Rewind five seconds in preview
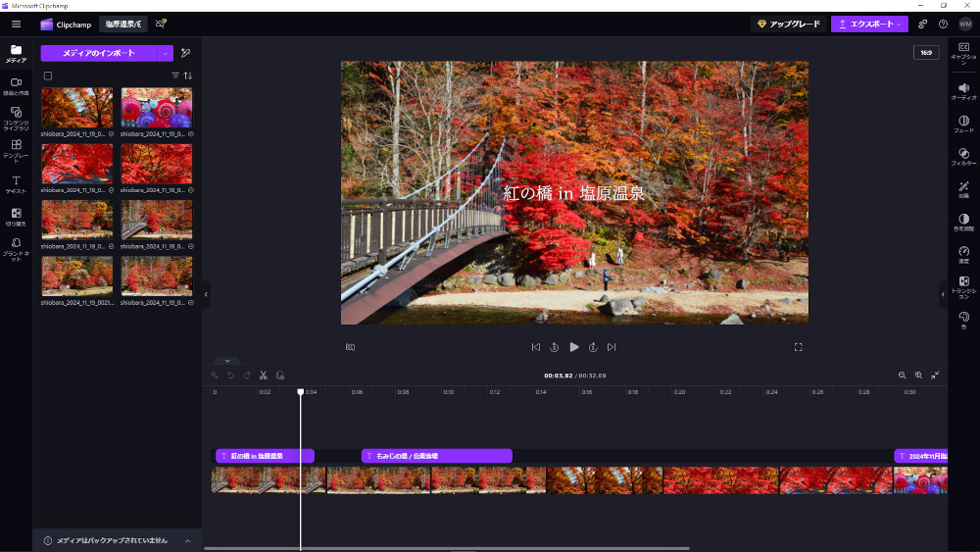 555,347
